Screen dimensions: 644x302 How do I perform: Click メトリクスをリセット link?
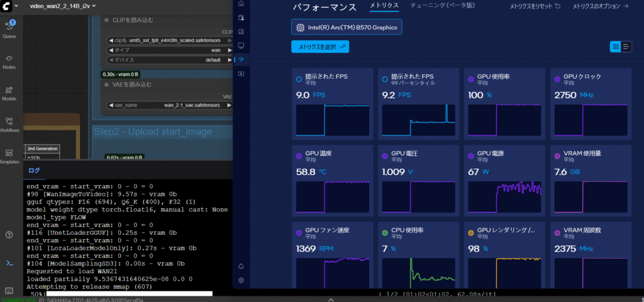point(535,6)
